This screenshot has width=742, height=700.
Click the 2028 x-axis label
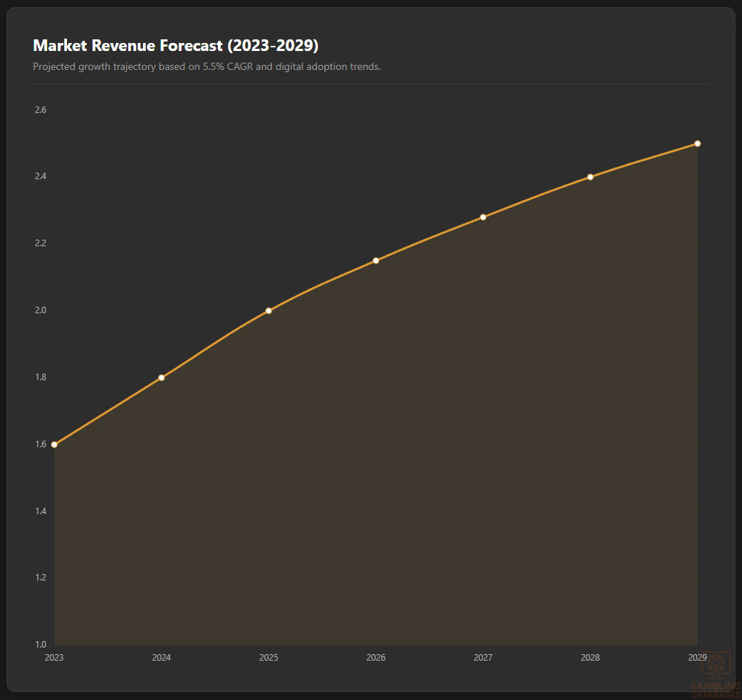click(590, 658)
